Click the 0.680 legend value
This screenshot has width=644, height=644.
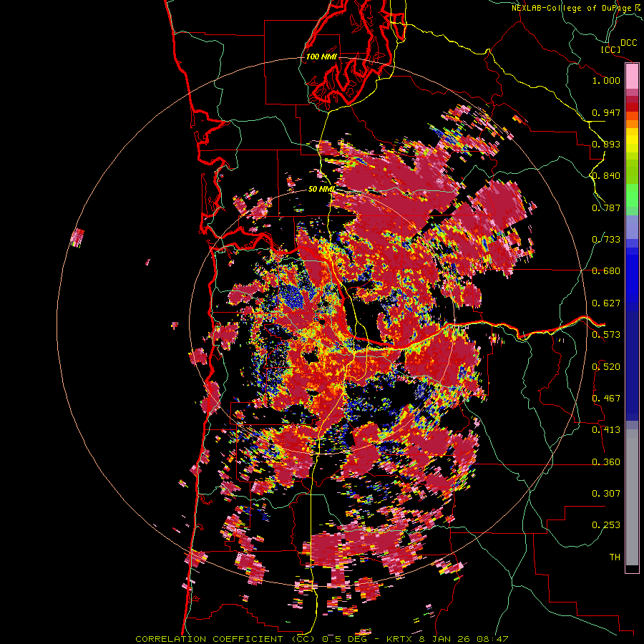(606, 271)
